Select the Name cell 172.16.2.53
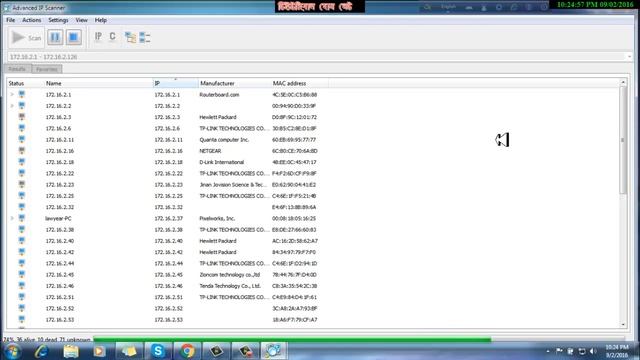Image resolution: width=640 pixels, height=360 pixels. click(60, 320)
